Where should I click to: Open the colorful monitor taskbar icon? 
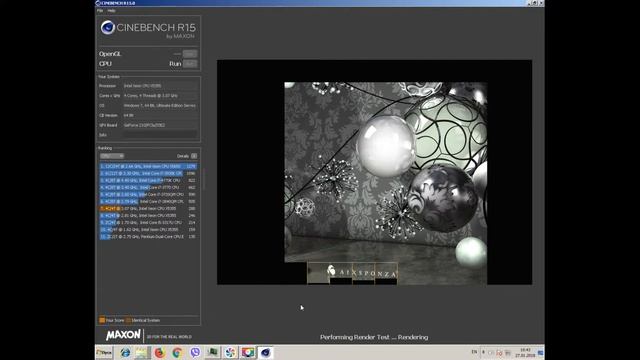(248, 352)
